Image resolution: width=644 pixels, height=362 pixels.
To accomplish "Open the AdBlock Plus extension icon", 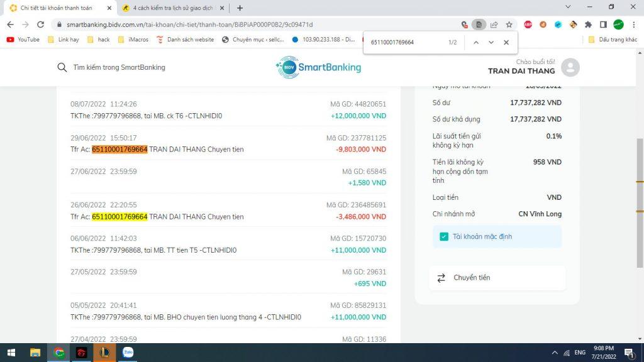I will tap(528, 25).
